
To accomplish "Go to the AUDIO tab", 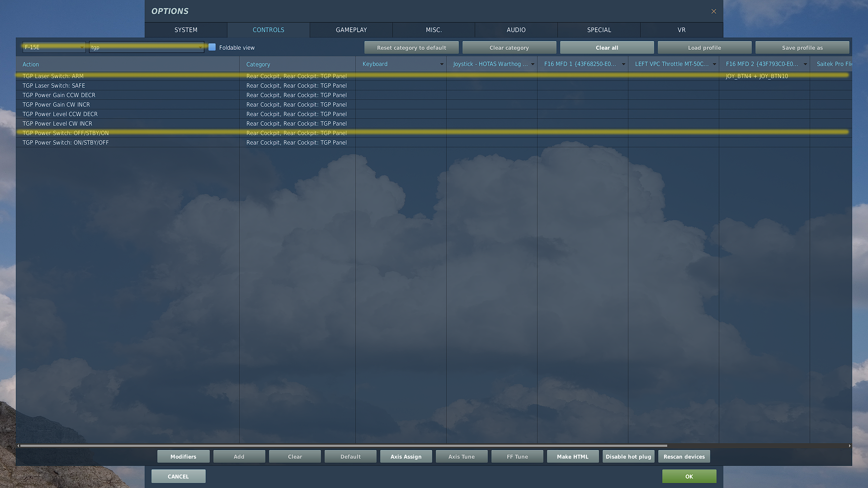I will 516,30.
